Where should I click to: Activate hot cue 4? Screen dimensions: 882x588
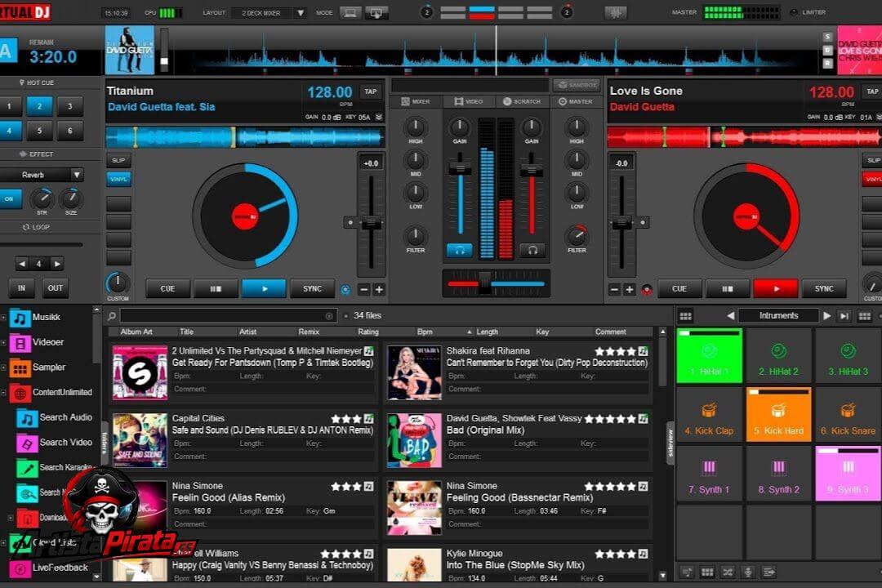coord(10,131)
